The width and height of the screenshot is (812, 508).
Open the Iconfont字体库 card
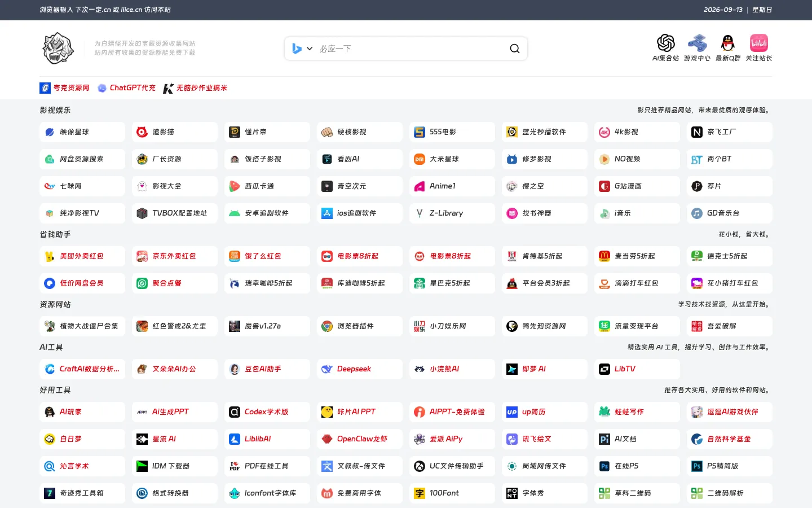pos(267,493)
